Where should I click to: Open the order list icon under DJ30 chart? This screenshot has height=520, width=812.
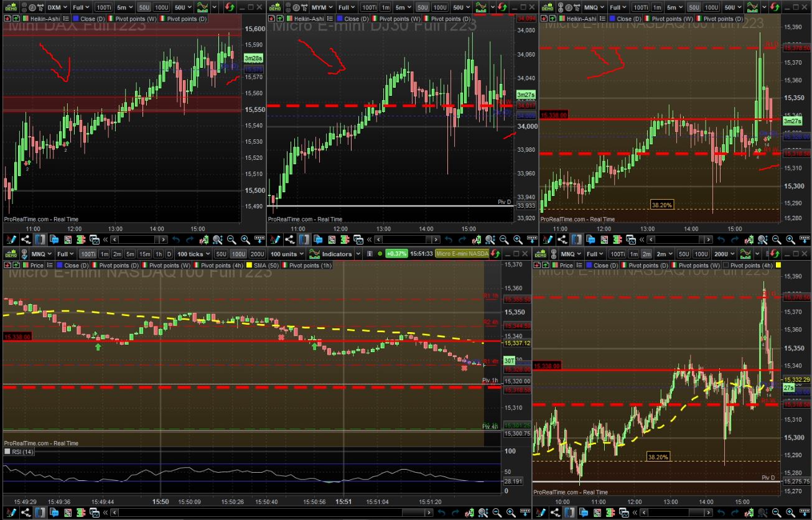[x=331, y=239]
